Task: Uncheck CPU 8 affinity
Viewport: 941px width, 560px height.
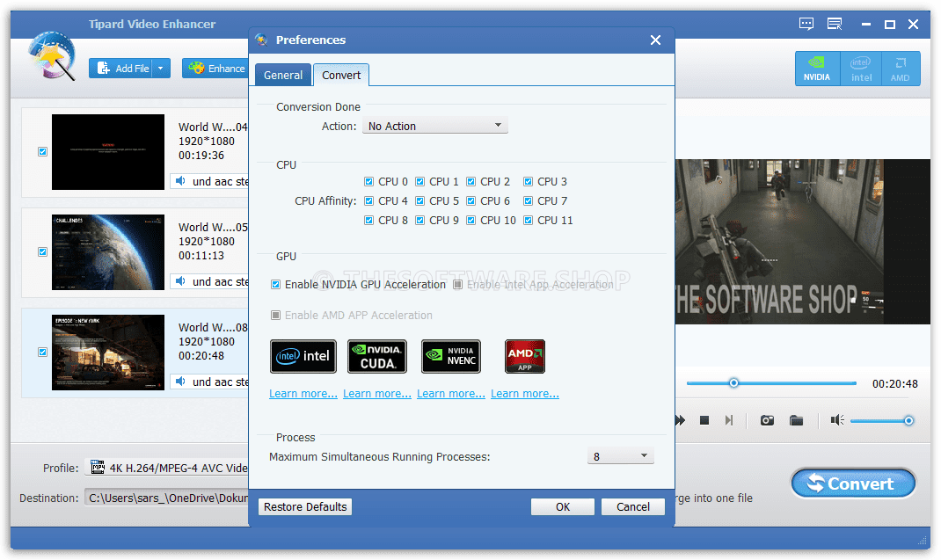Action: coord(369,221)
